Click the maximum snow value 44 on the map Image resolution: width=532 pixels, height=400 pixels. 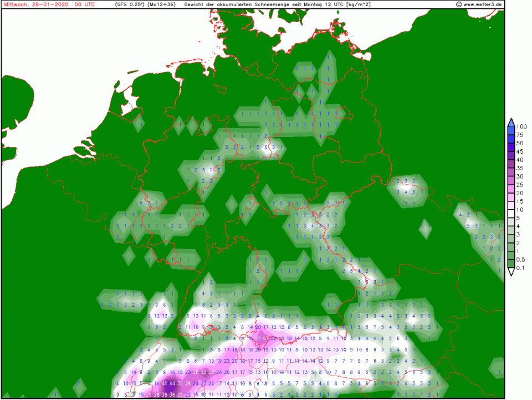[172, 383]
